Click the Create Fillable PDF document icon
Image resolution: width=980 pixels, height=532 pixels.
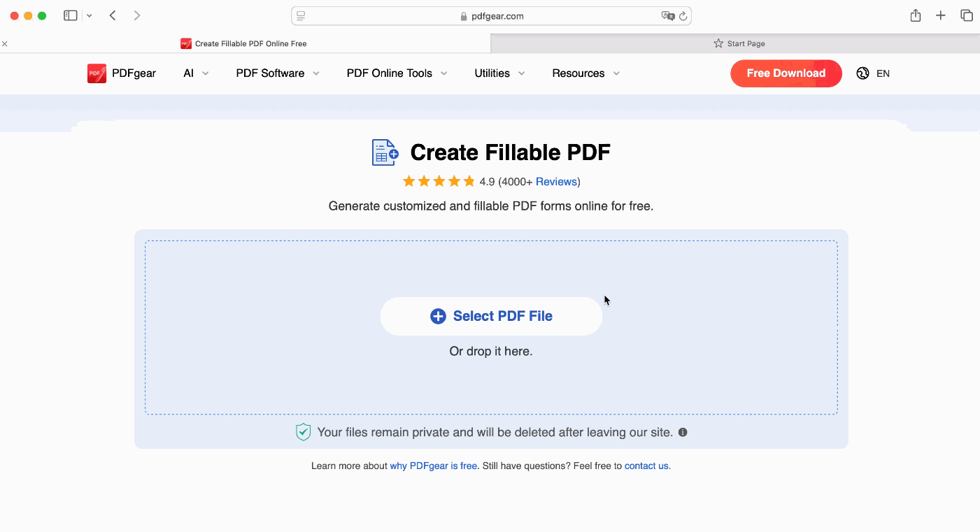(x=384, y=152)
